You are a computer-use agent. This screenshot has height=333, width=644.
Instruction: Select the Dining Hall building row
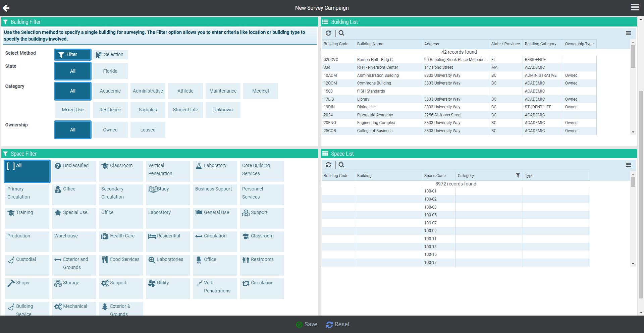tap(459, 107)
